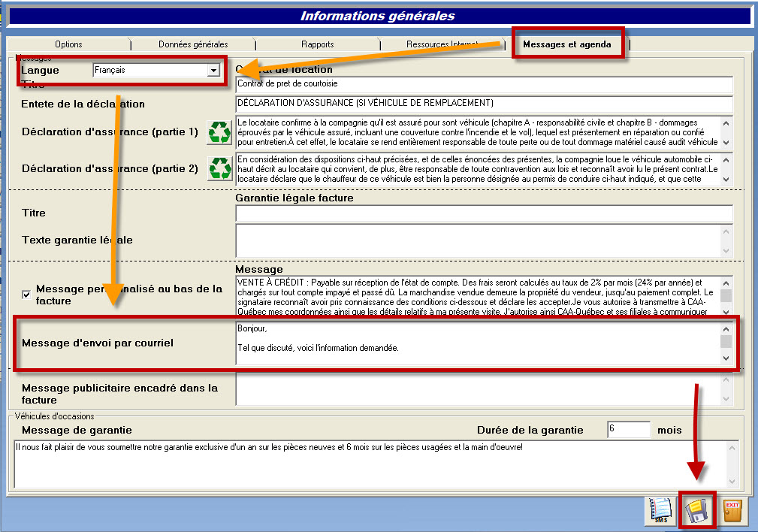The image size is (758, 532).
Task: Click into Déclaration d'assurance partie 2 text
Action: 478,169
